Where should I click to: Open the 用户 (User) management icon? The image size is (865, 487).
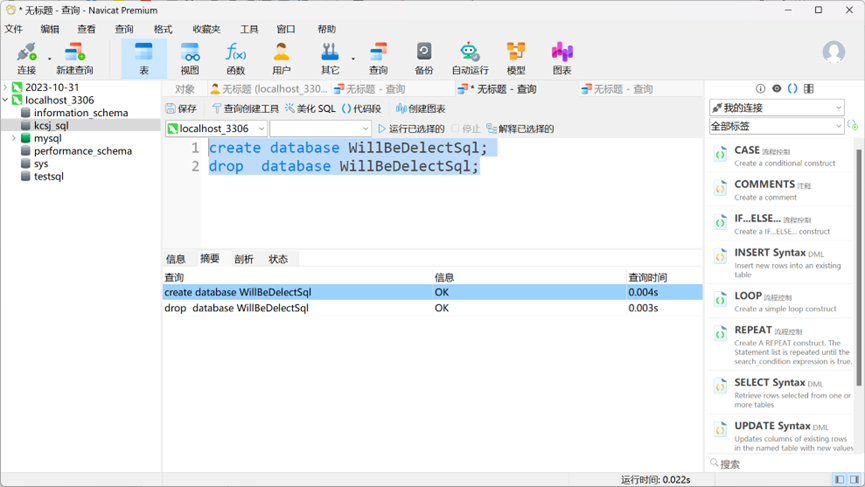point(282,58)
